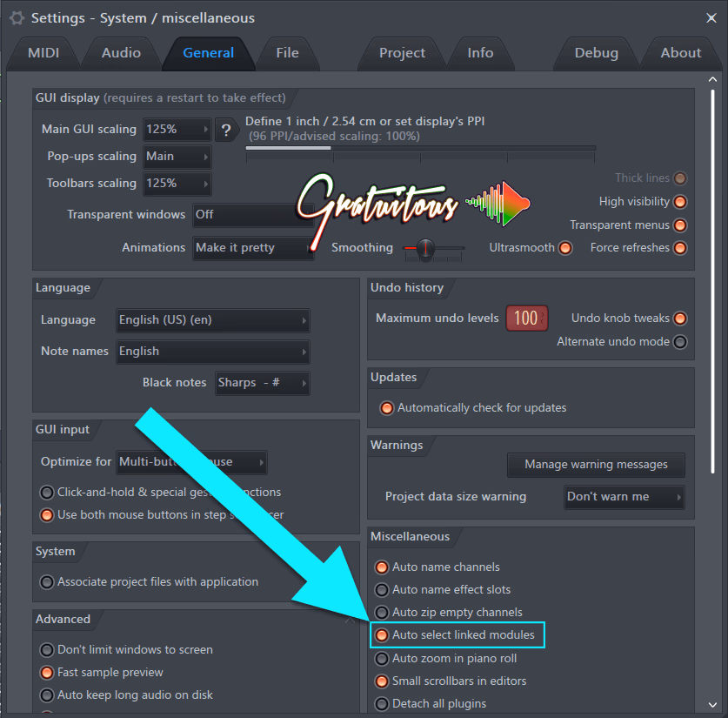The image size is (728, 718).
Task: Click Maximum undo levels value 100
Action: tap(526, 319)
